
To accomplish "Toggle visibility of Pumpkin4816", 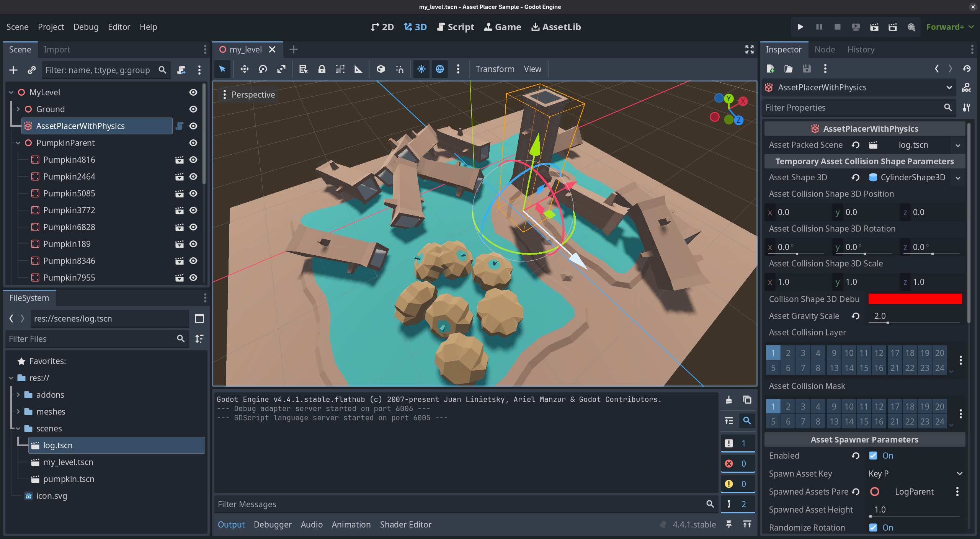I will (x=193, y=160).
